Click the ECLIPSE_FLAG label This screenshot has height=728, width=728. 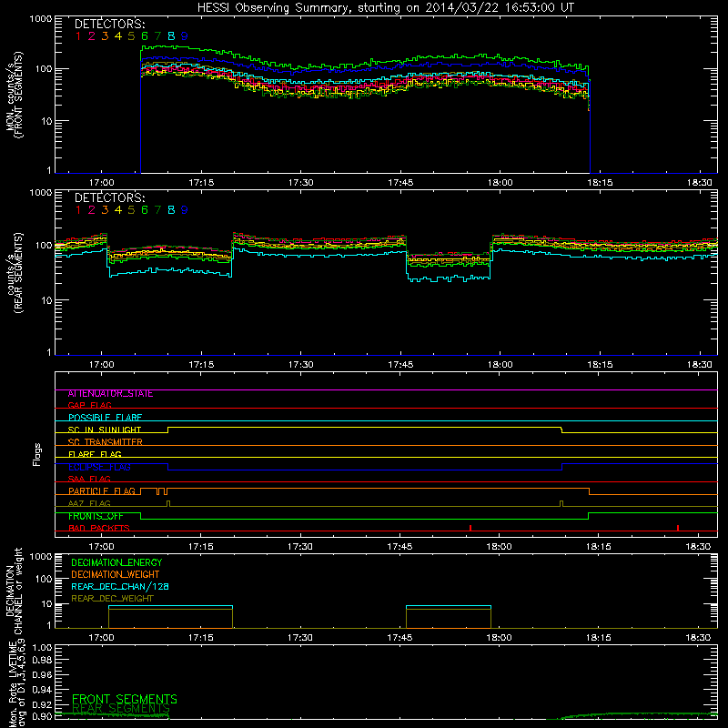point(99,467)
